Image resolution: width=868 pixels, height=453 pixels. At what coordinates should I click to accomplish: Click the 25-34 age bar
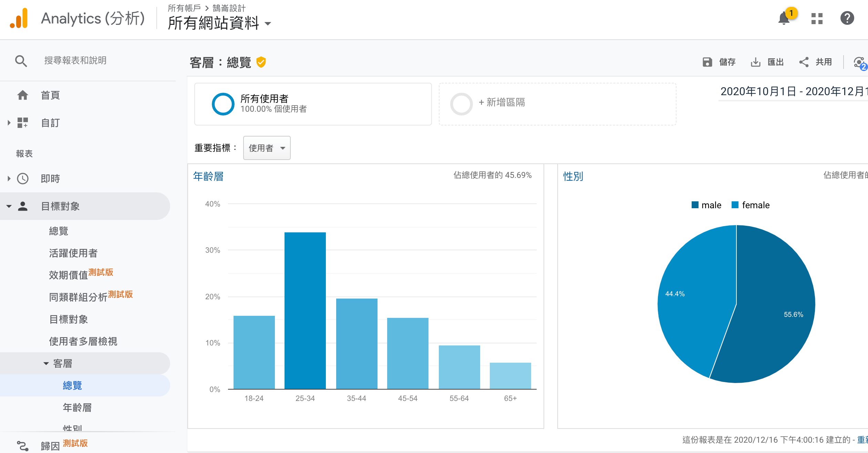(x=305, y=311)
